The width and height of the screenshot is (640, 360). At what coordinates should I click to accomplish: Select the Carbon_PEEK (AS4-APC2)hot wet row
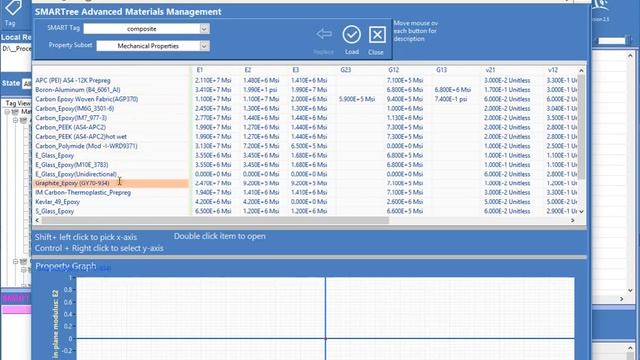(81, 137)
